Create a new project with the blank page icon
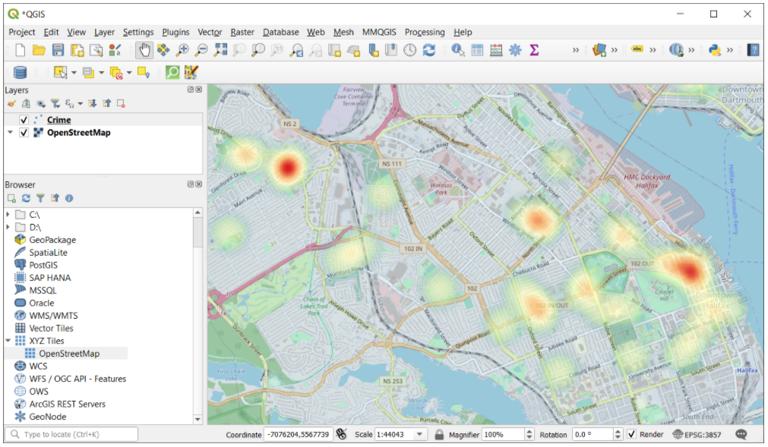Image resolution: width=768 pixels, height=447 pixels. pyautogui.click(x=20, y=50)
